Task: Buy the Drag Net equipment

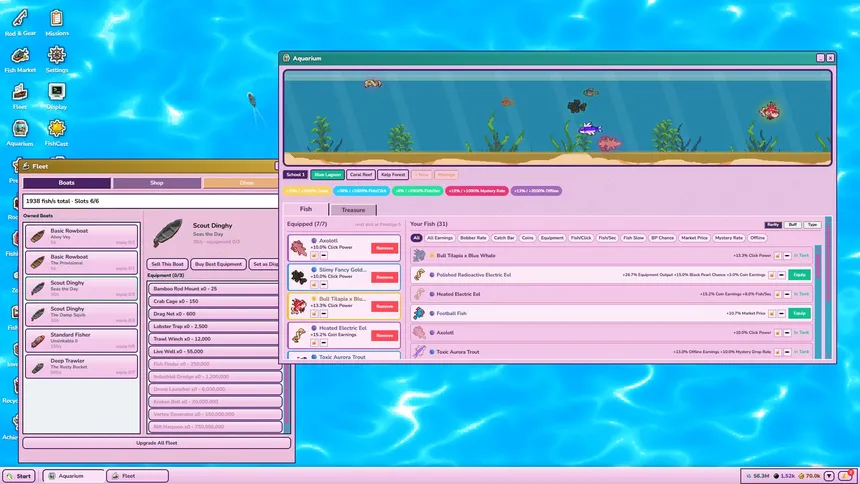Action: point(215,314)
